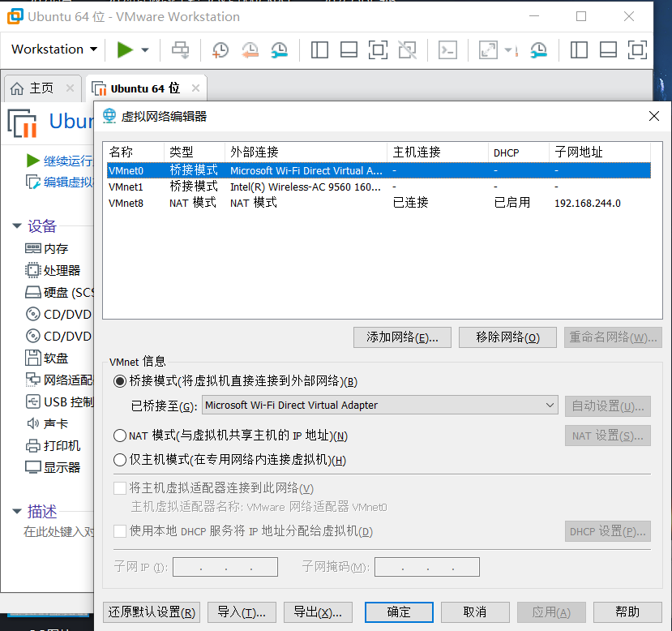Screen dimensions: 672x631
Task: Click the 子网掩码 input field
Action: [427, 567]
